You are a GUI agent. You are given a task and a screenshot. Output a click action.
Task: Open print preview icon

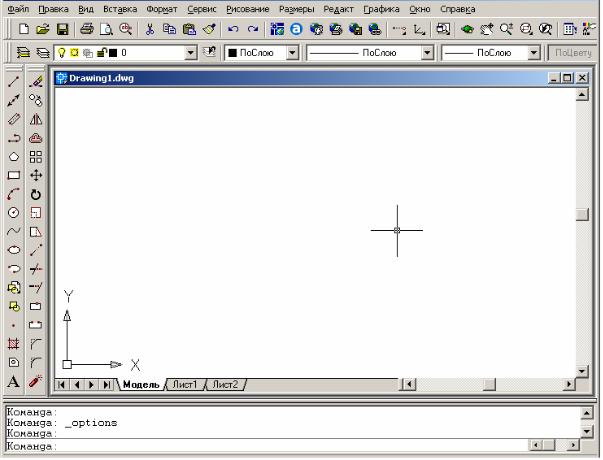coord(106,29)
